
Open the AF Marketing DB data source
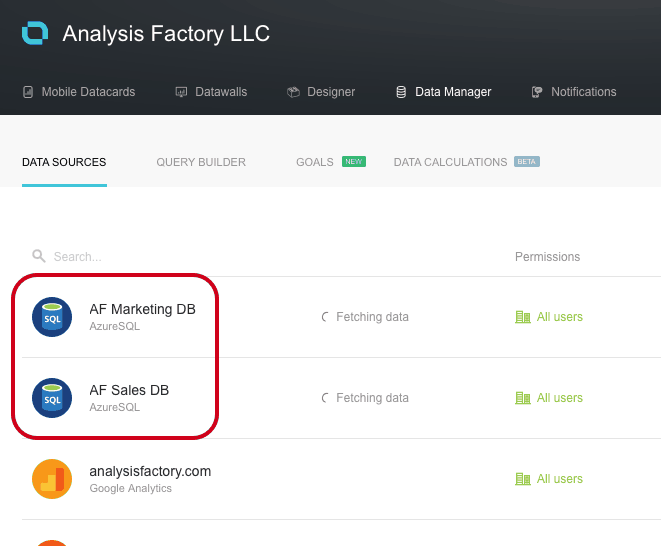coord(142,310)
